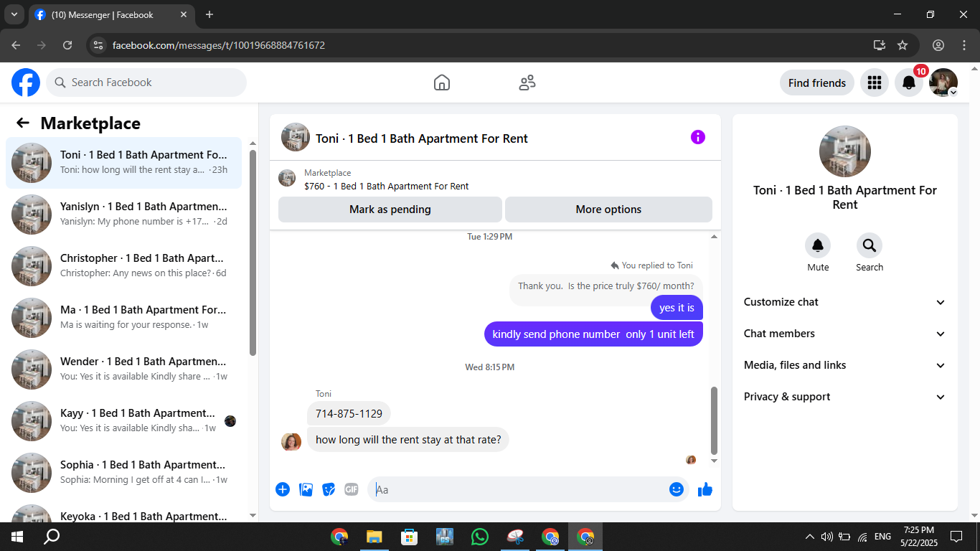The width and height of the screenshot is (980, 551).
Task: Click the Search Facebook box
Action: click(146, 83)
